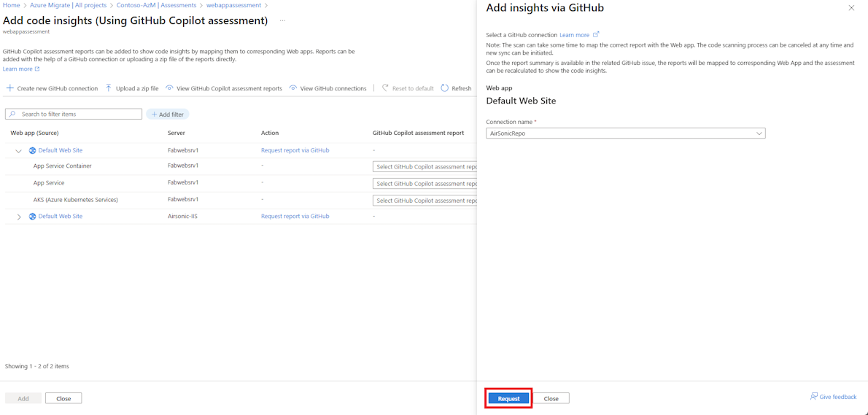This screenshot has width=868, height=415.
Task: Click Request report via GitHub for Airsonic-IIS
Action: click(x=295, y=216)
